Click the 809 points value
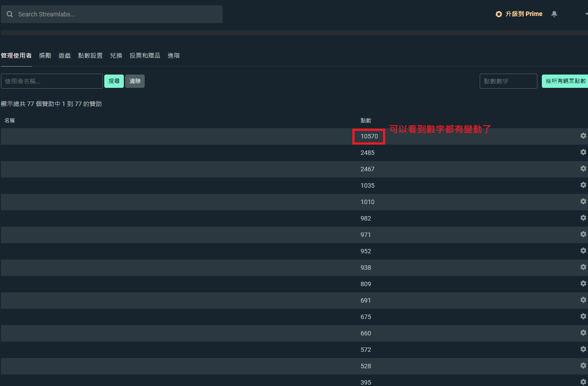This screenshot has width=588, height=386. coord(366,284)
